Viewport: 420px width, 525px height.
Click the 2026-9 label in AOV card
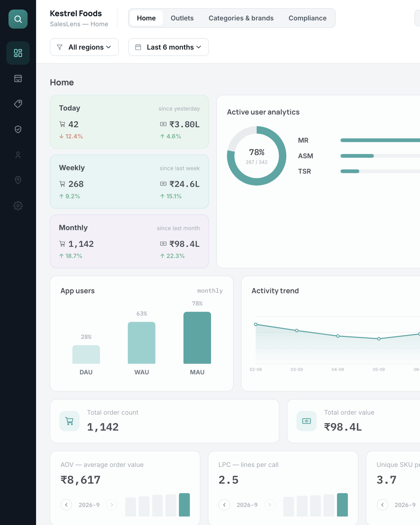(89, 505)
